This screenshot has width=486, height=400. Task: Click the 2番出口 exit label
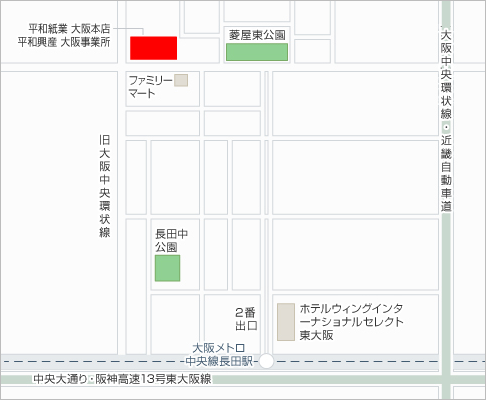coord(246,319)
